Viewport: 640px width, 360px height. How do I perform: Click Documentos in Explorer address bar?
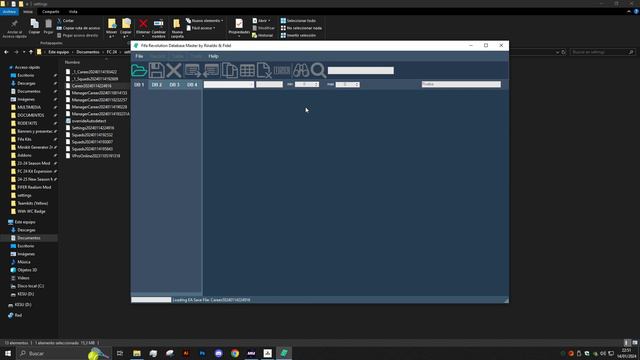(x=88, y=52)
